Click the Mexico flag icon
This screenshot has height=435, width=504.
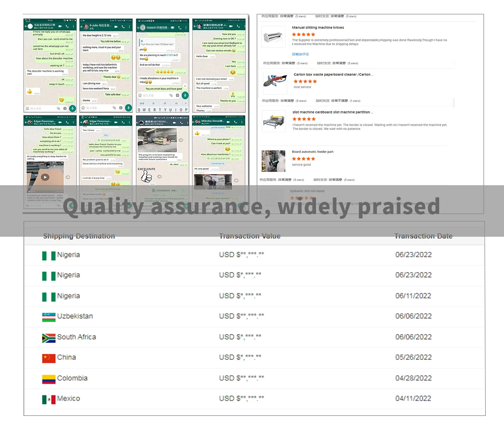tap(49, 399)
